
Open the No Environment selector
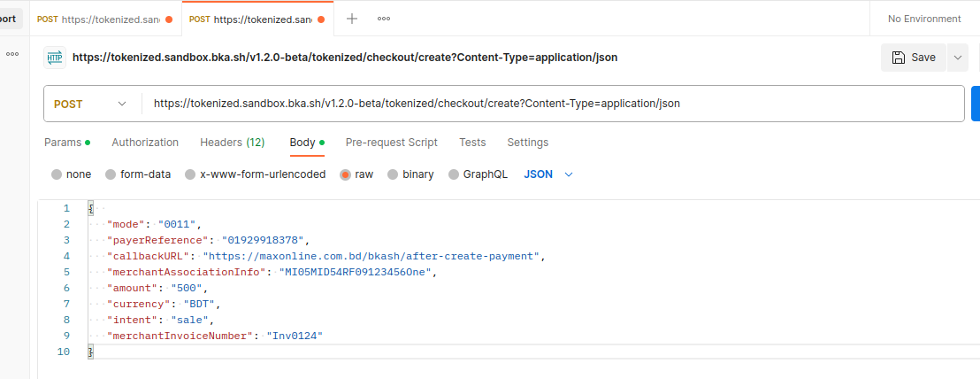(x=924, y=19)
